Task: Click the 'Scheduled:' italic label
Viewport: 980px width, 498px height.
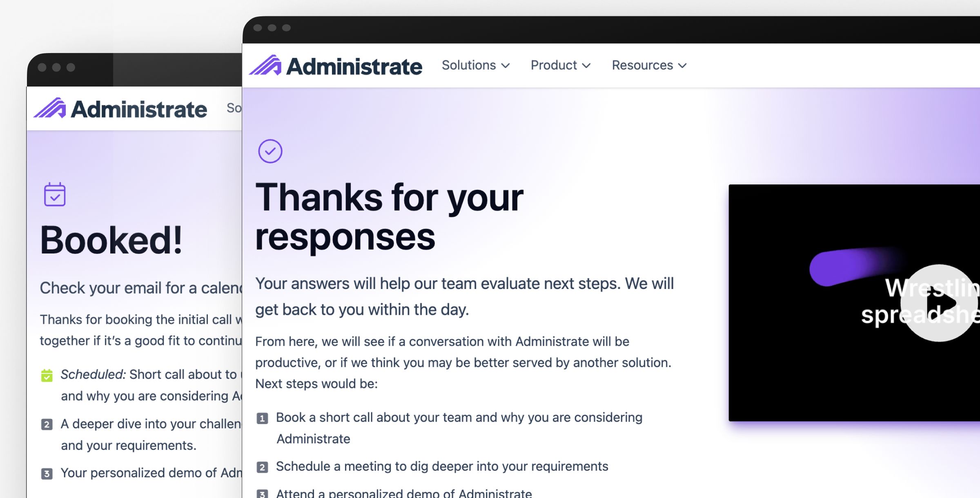Action: tap(93, 374)
